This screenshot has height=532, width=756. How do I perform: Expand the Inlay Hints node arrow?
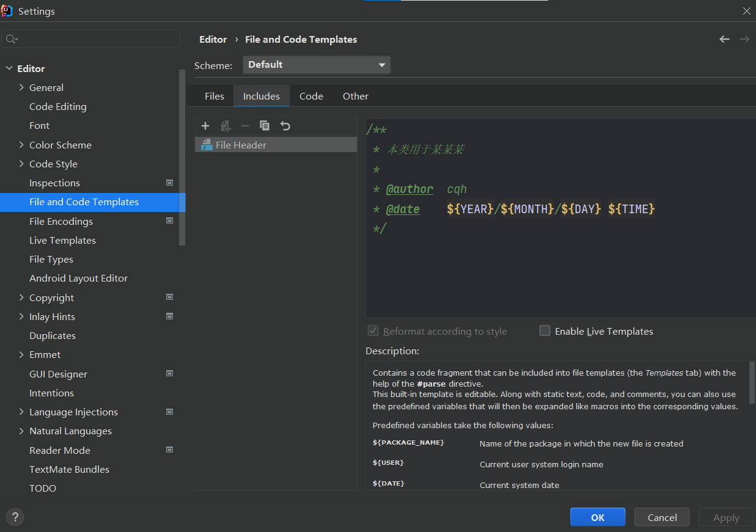pos(22,316)
